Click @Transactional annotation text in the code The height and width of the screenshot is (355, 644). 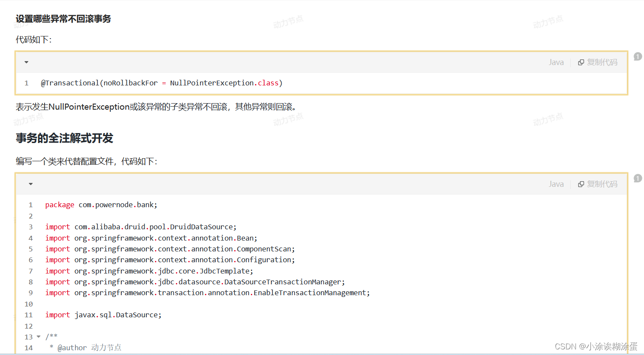tap(70, 83)
